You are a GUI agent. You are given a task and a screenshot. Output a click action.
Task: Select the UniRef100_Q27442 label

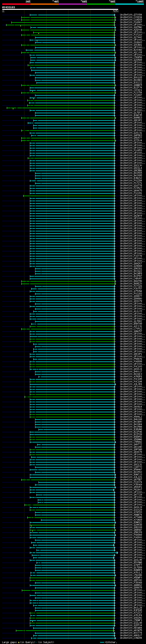point(131,37)
